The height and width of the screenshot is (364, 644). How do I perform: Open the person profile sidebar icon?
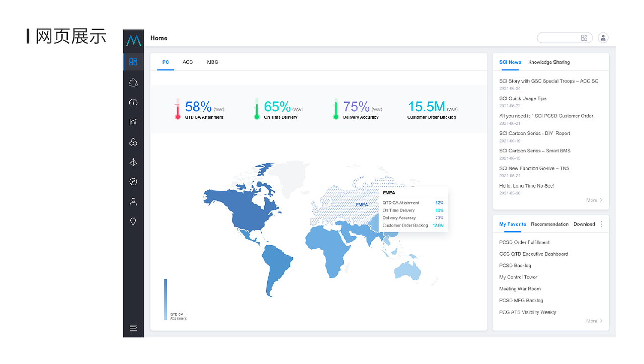click(133, 202)
